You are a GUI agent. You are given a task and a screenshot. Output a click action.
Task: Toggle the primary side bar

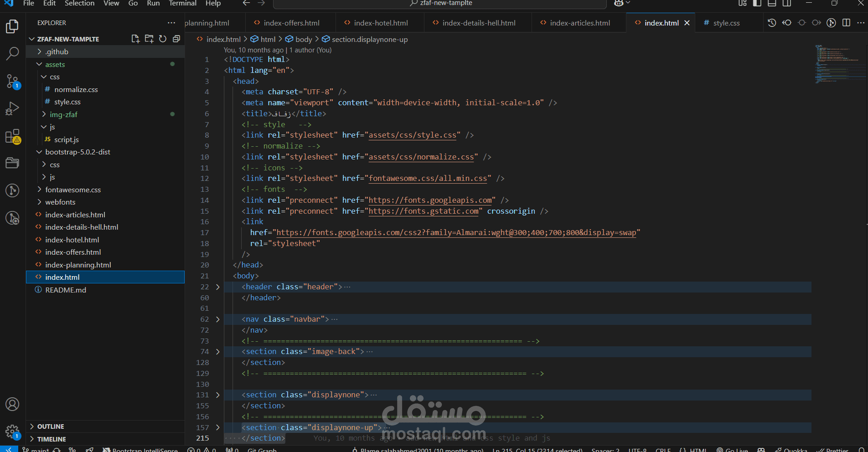point(757,3)
